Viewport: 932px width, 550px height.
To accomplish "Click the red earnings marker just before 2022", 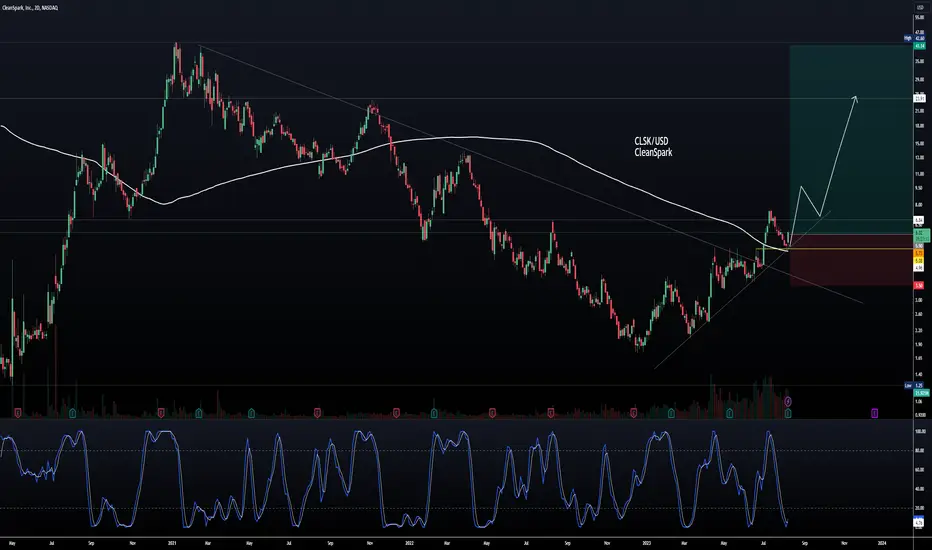I will coord(396,413).
